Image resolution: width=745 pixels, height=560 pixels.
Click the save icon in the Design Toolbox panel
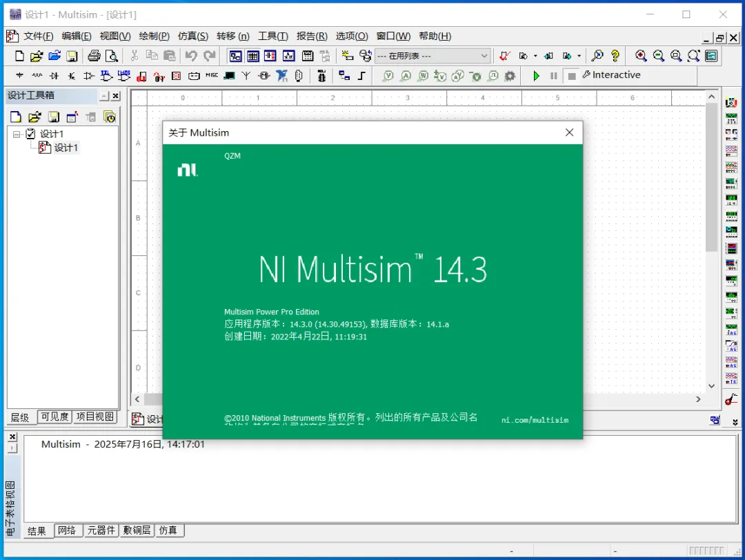[x=54, y=117]
